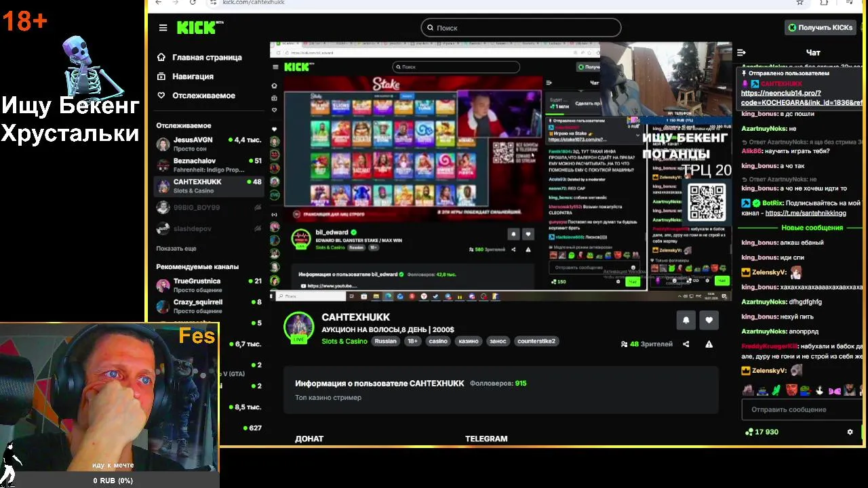Click the BotRix username in chat
The image size is (868, 488).
pos(772,203)
